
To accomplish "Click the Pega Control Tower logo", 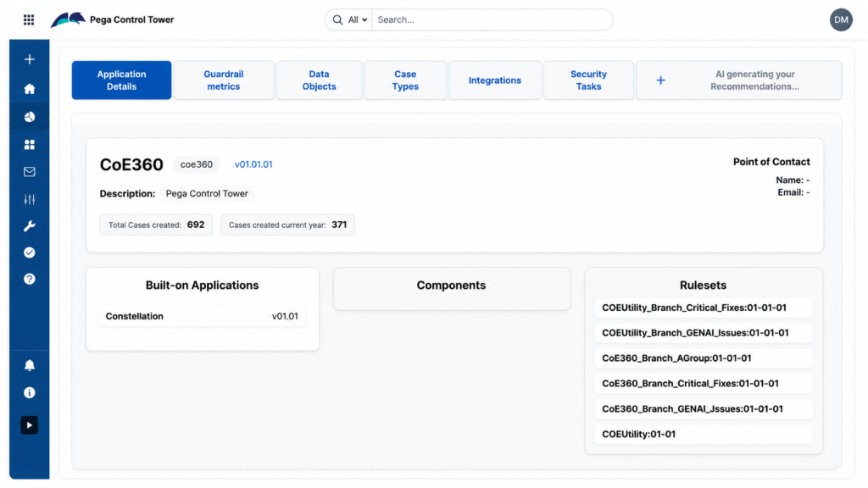I will point(68,20).
